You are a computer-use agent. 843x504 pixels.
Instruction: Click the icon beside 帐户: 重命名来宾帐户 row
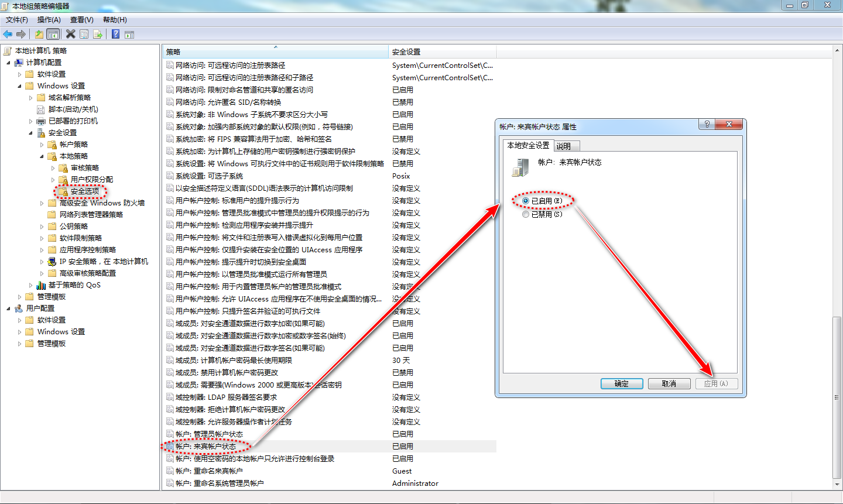coord(170,471)
